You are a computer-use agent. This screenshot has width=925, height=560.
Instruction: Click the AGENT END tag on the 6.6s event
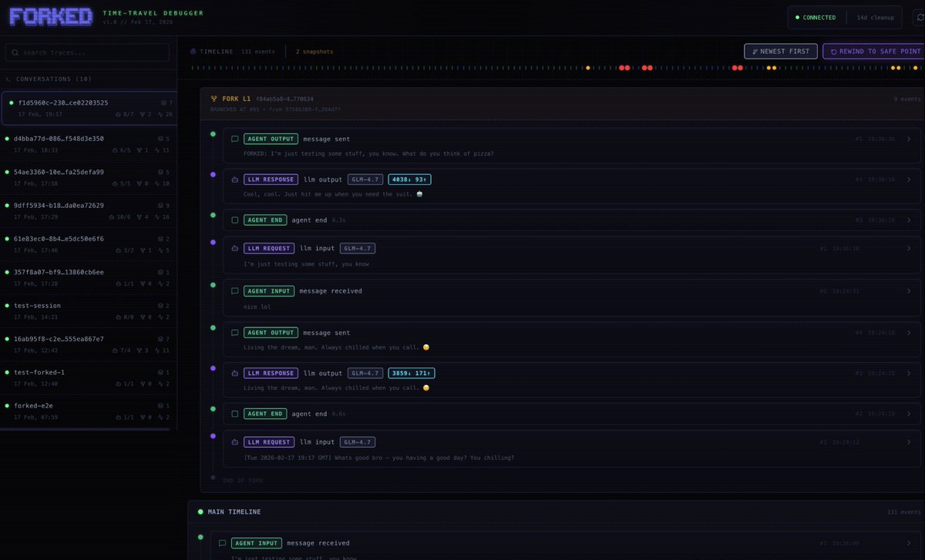(265, 414)
